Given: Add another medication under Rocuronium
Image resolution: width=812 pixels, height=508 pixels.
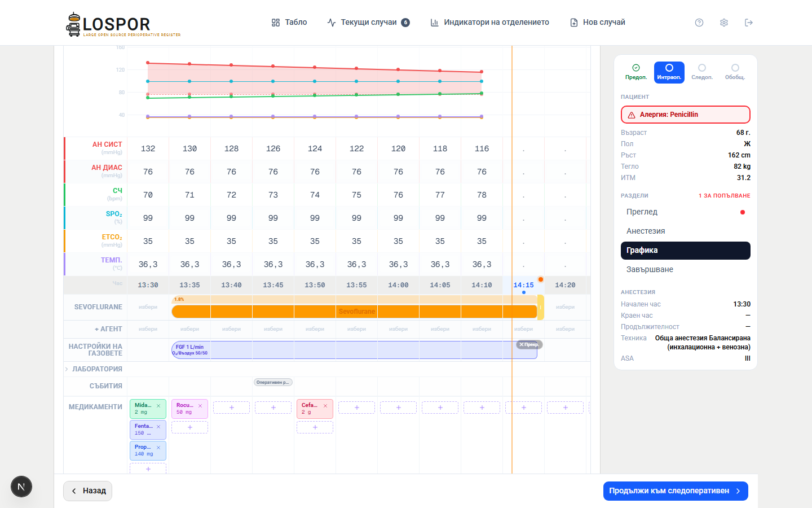Looking at the screenshot, I should point(189,427).
